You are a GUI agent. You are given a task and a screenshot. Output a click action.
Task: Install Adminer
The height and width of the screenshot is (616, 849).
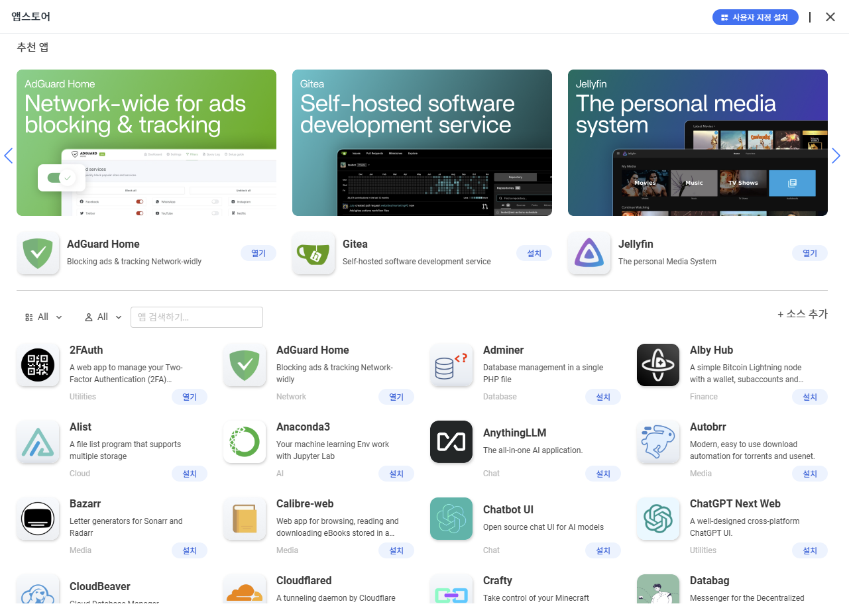click(x=603, y=397)
